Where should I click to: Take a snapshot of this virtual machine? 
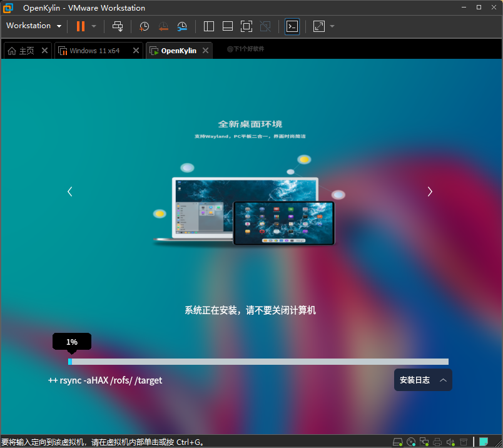tap(144, 26)
